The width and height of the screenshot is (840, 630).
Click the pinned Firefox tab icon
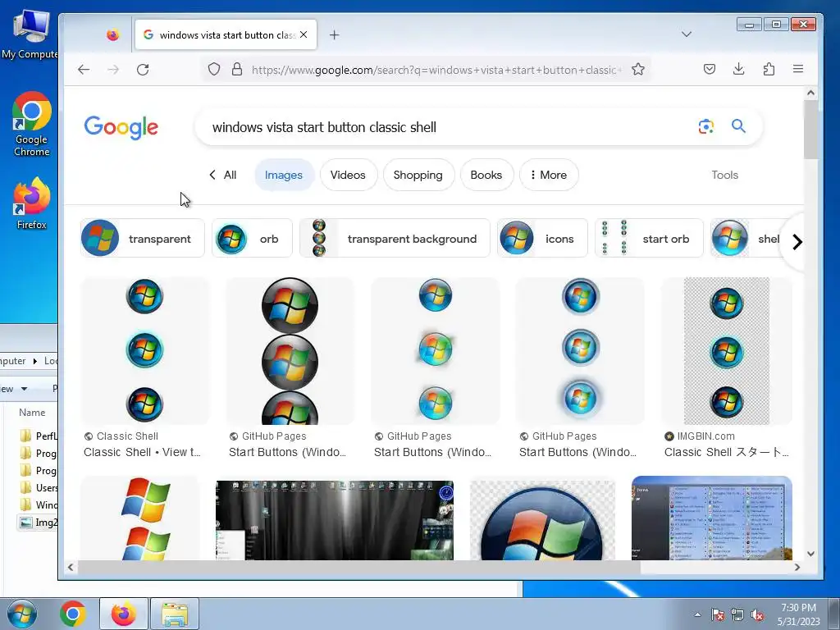112,34
